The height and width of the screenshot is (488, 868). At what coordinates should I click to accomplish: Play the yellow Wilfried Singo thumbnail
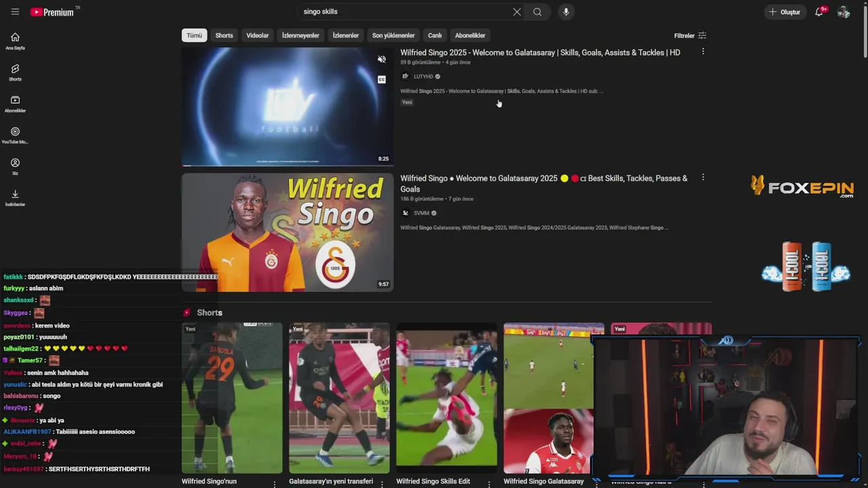(x=287, y=232)
